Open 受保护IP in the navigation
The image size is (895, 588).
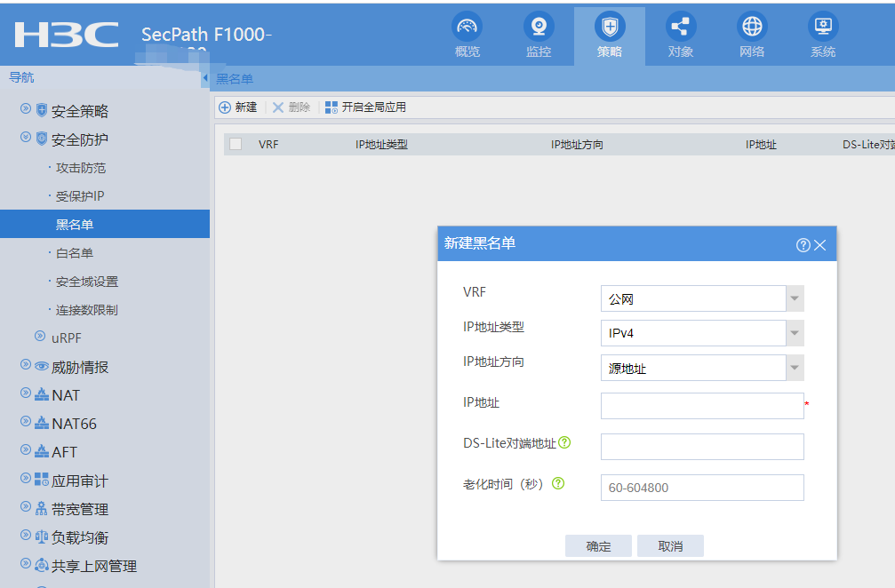[80, 196]
